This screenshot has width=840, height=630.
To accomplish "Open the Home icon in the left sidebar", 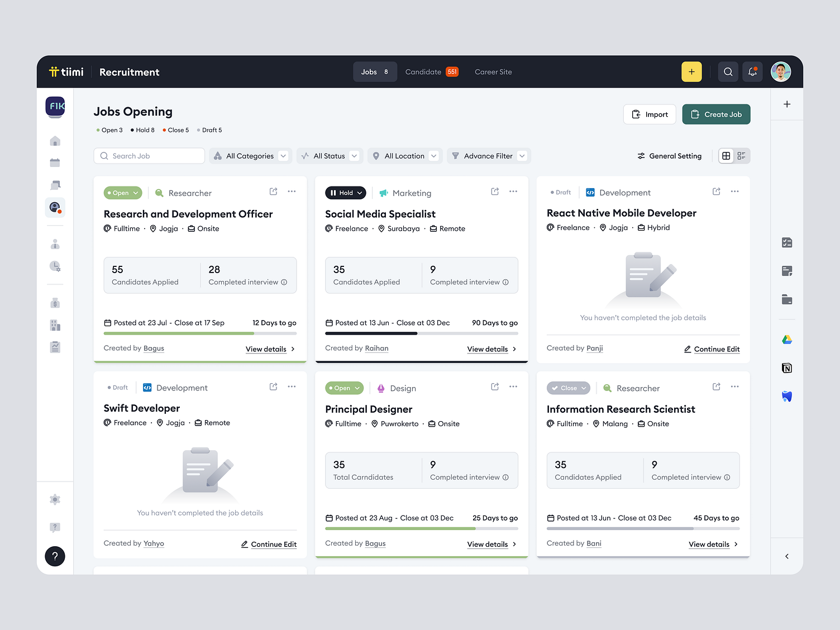I will tap(55, 141).
